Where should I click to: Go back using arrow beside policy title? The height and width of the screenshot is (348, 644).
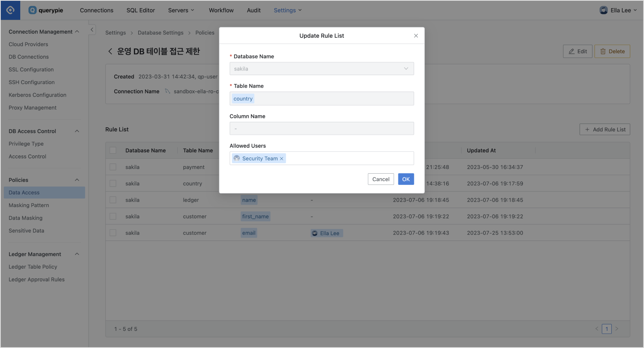110,51
